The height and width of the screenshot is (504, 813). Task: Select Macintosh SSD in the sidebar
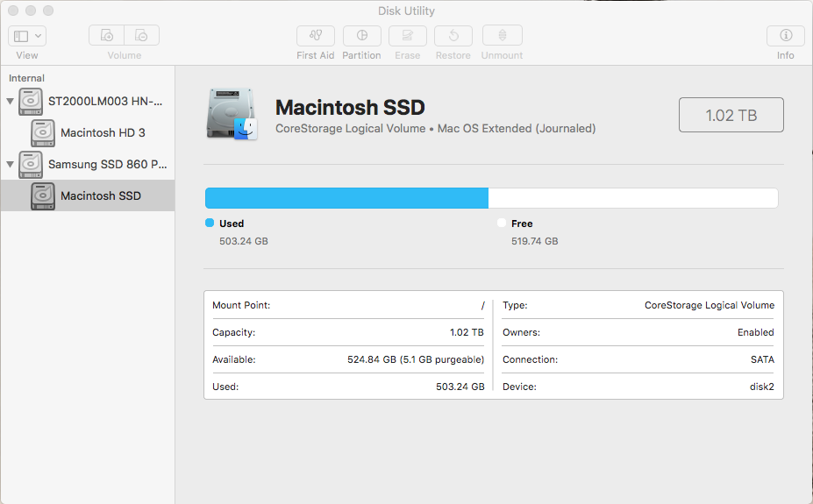coord(88,195)
